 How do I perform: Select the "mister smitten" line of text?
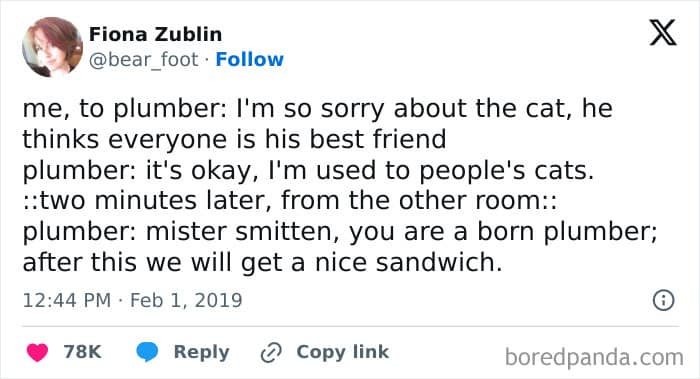(x=340, y=232)
